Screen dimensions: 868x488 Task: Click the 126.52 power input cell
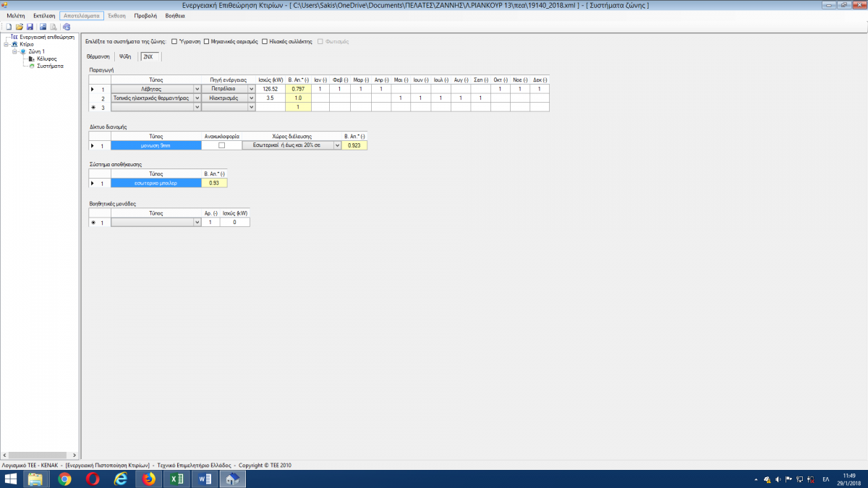[x=271, y=89]
